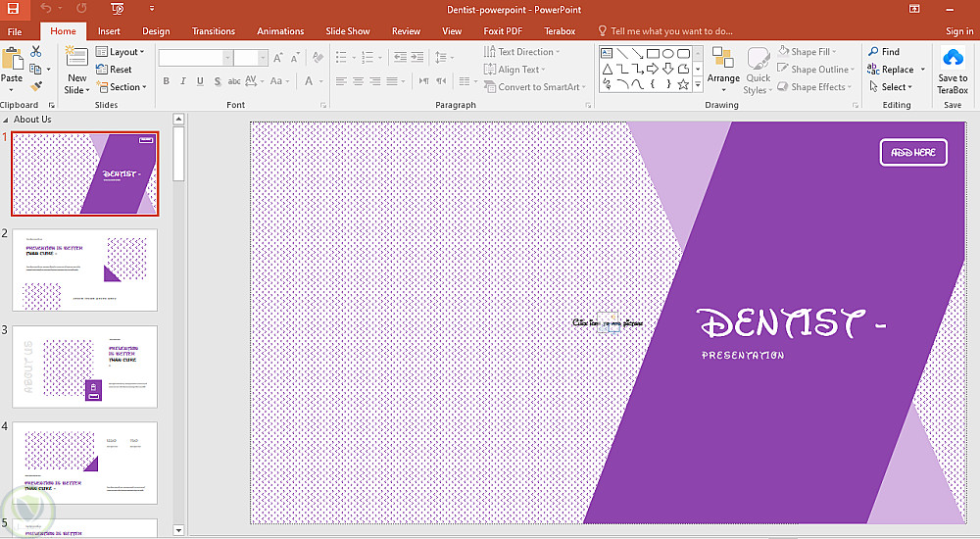The width and height of the screenshot is (980, 539).
Task: Toggle Bold formatting
Action: (166, 81)
